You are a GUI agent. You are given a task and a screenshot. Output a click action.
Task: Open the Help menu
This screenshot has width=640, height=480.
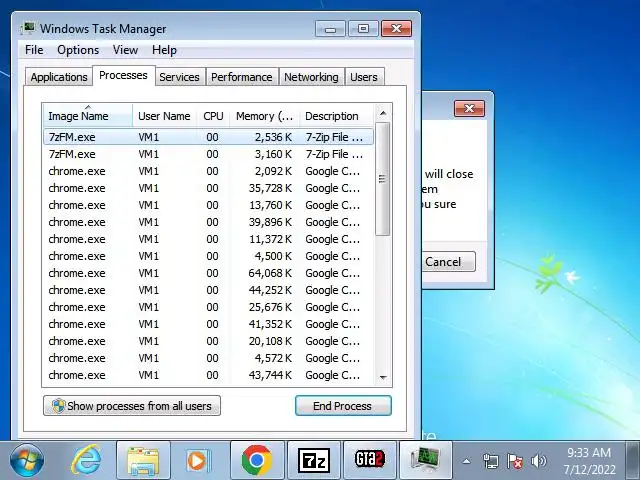point(164,50)
